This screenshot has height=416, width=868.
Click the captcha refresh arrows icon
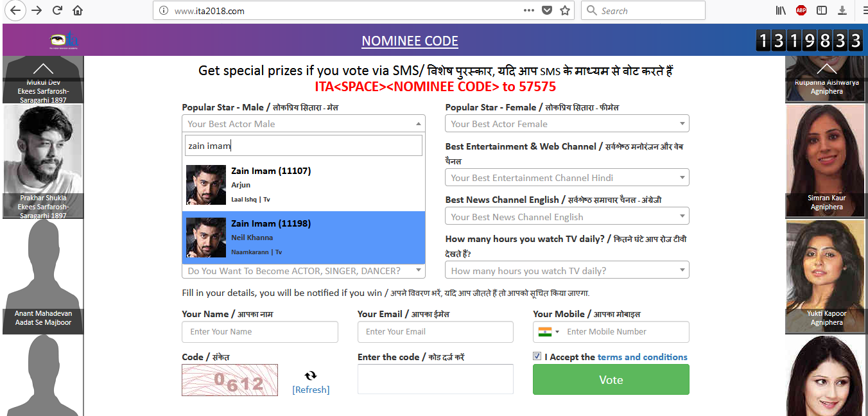click(x=311, y=376)
